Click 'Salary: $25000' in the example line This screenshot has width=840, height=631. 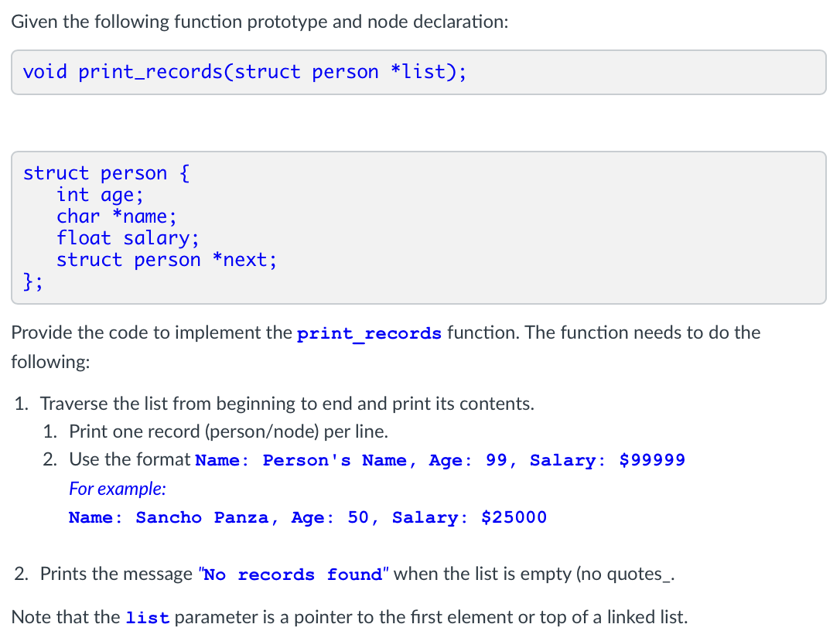(x=470, y=517)
